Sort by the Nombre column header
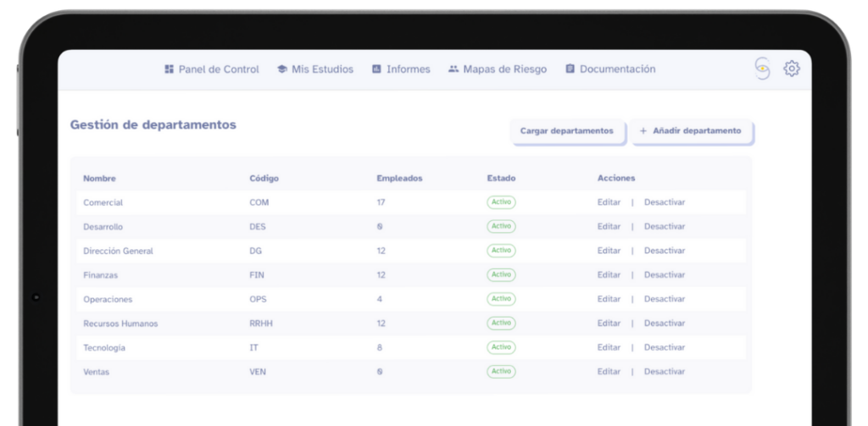The image size is (868, 426). pyautogui.click(x=99, y=179)
